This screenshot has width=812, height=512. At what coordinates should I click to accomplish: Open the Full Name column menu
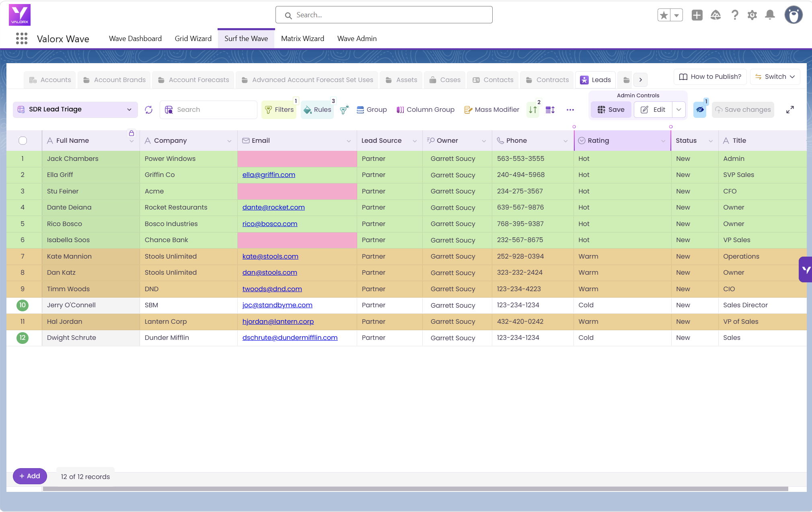coord(132,142)
